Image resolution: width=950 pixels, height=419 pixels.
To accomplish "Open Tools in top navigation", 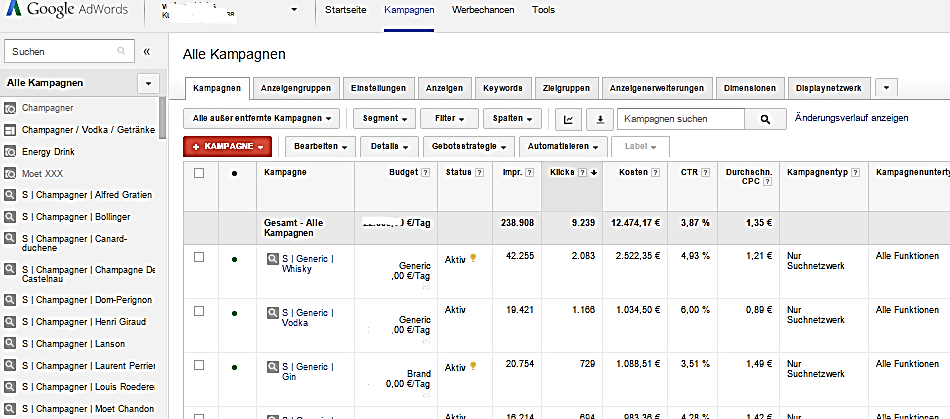I will point(543,10).
